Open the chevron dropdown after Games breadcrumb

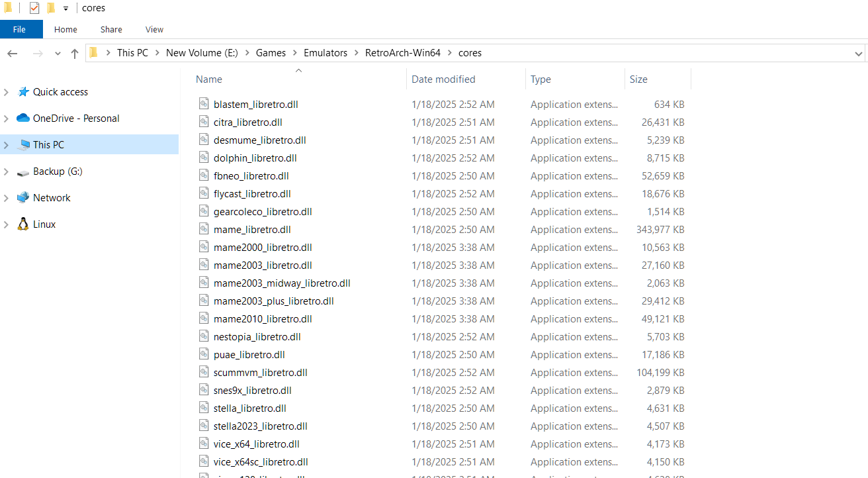pos(295,53)
